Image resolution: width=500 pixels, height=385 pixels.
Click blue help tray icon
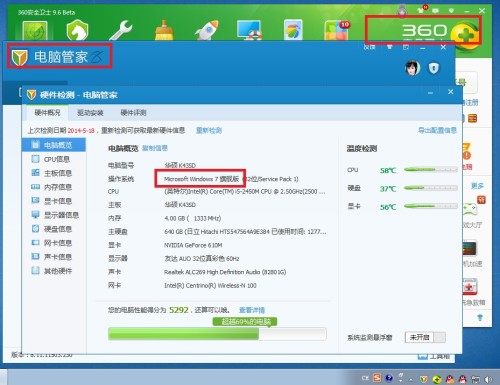(389, 378)
